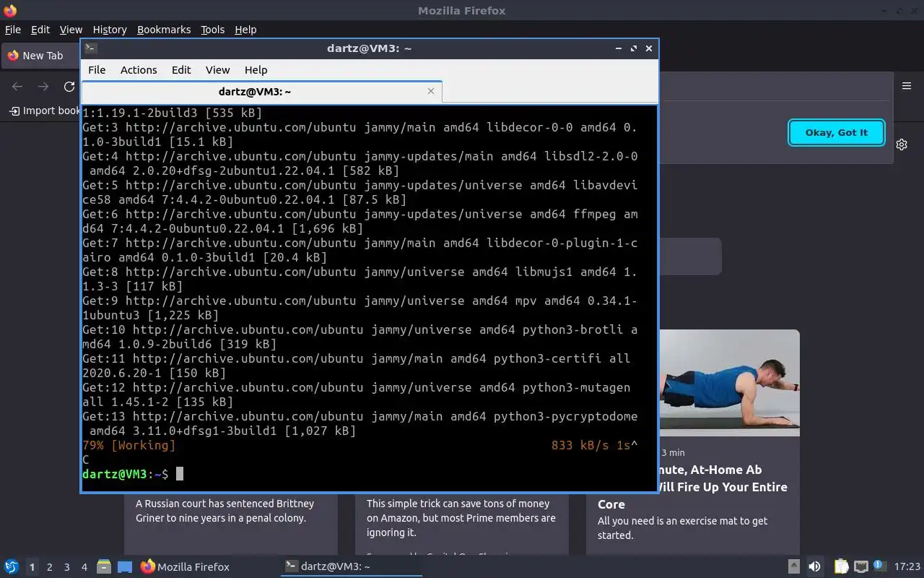The width and height of the screenshot is (924, 578).
Task: Switch to workspace 1 in the pager
Action: coord(32,567)
